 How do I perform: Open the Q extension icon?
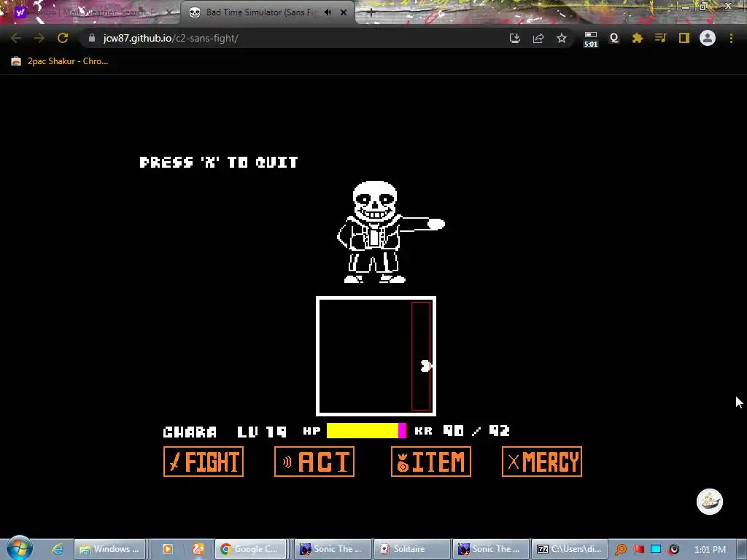pyautogui.click(x=614, y=38)
